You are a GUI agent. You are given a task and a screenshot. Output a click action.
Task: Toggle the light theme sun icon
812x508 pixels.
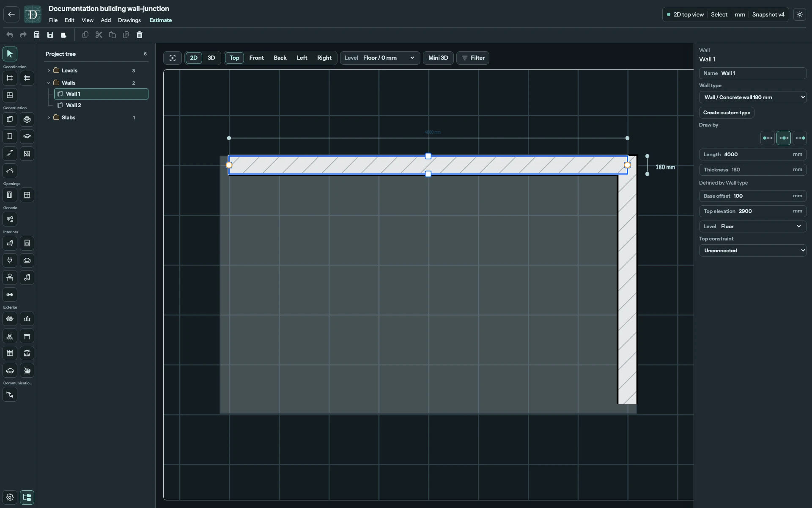tap(800, 14)
